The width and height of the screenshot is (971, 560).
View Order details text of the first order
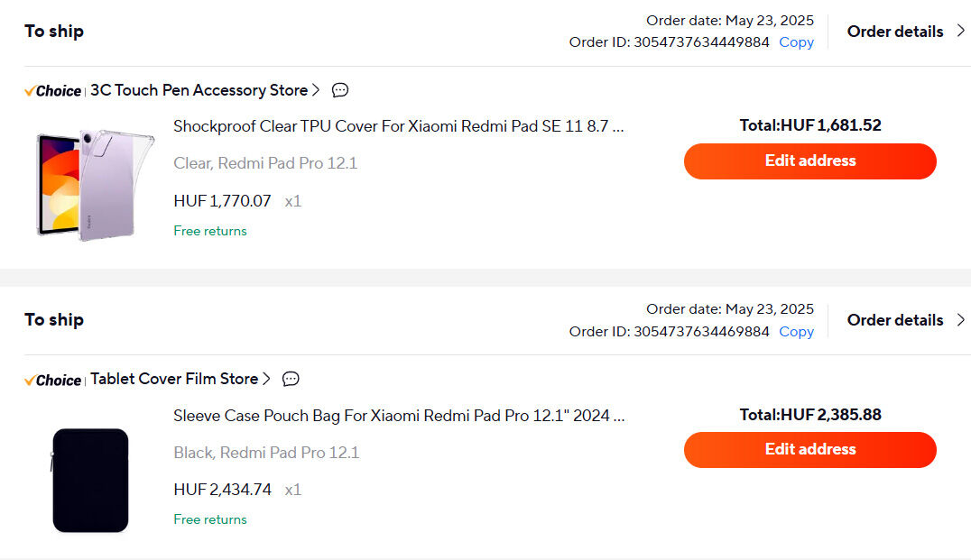point(895,32)
